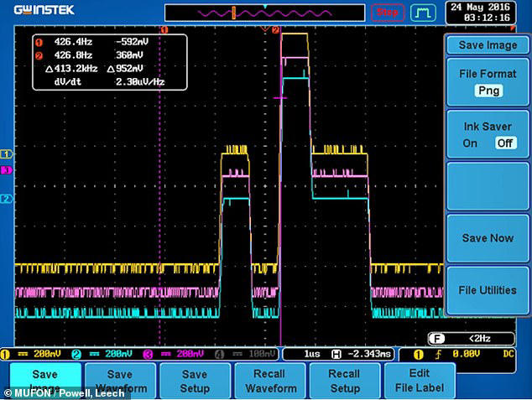Image resolution: width=532 pixels, height=400 pixels.
Task: Select the cursor 2 marker at top
Action: coord(275,30)
